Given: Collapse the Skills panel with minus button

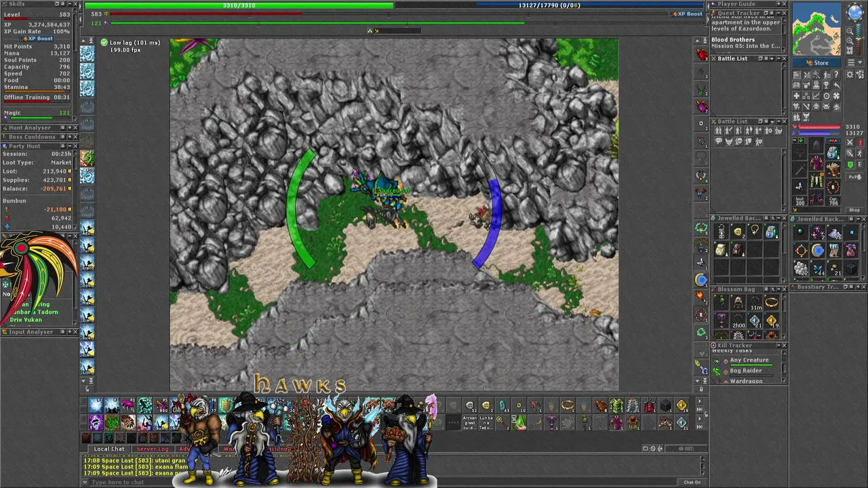Looking at the screenshot, I should pos(70,4).
